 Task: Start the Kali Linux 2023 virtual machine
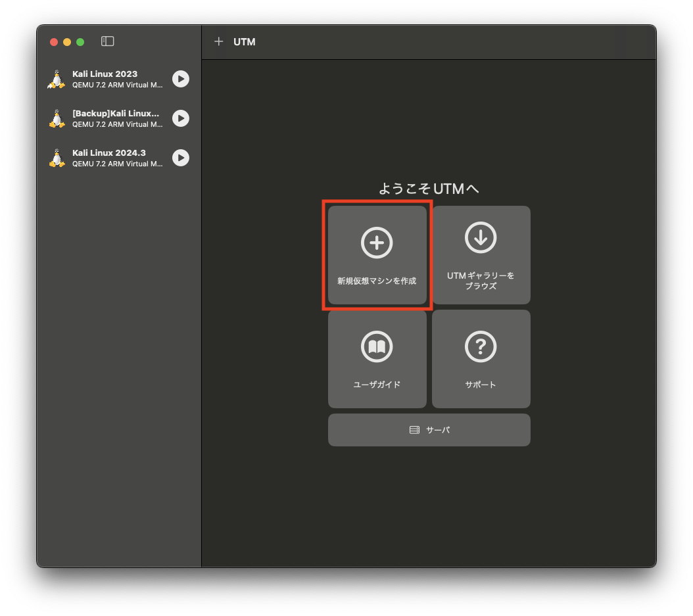pos(180,79)
